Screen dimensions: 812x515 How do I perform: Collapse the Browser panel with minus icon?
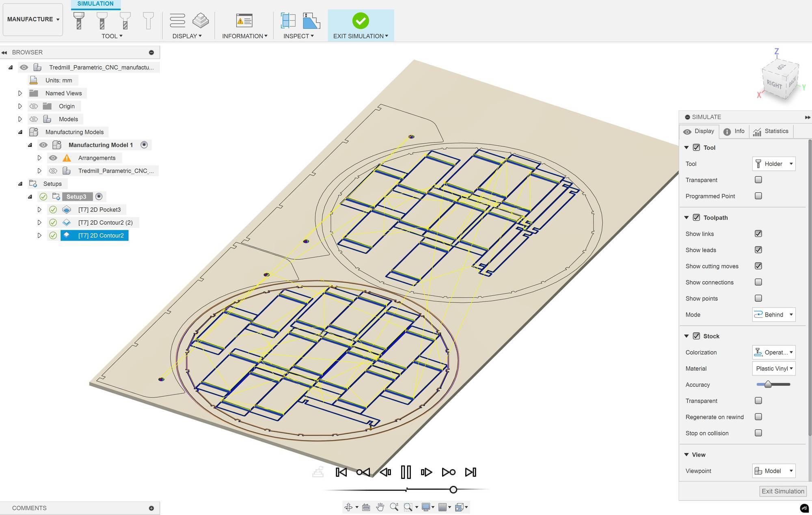[x=151, y=52]
